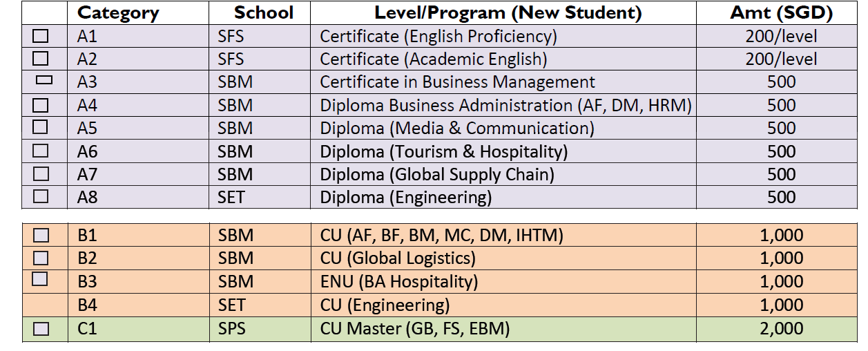Click the School column header
The width and height of the screenshot is (868, 351).
pyautogui.click(x=263, y=12)
